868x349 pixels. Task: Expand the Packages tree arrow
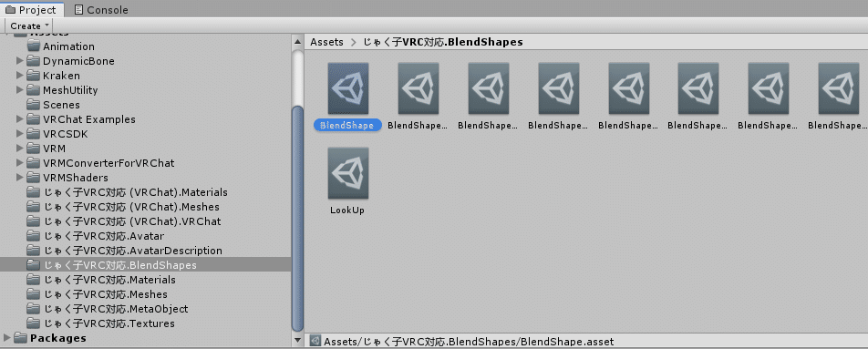tap(6, 337)
